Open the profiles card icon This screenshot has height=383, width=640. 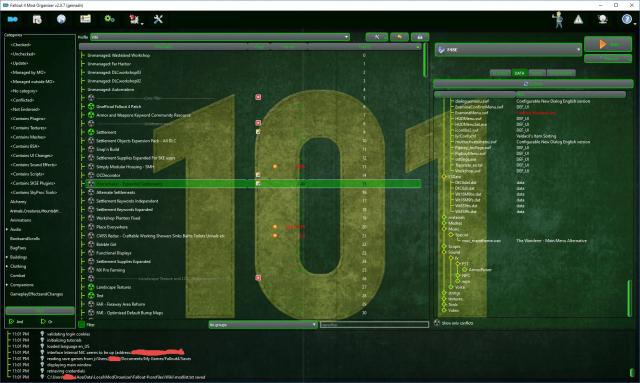tap(85, 19)
